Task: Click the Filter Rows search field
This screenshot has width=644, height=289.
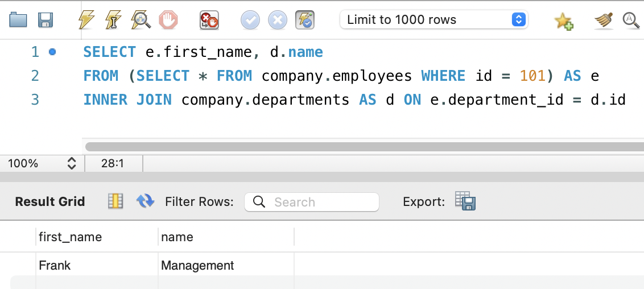Action: point(312,202)
